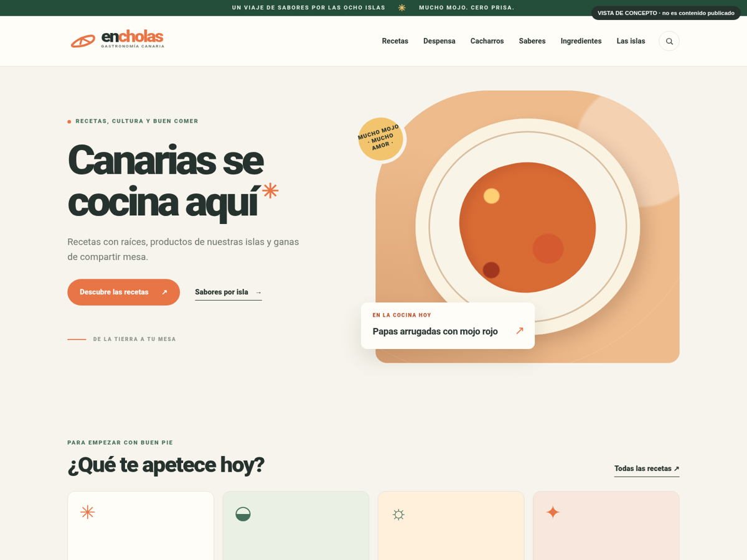Viewport: 747px width, 560px height.
Task: Open the Recetas menu item
Action: pyautogui.click(x=395, y=41)
